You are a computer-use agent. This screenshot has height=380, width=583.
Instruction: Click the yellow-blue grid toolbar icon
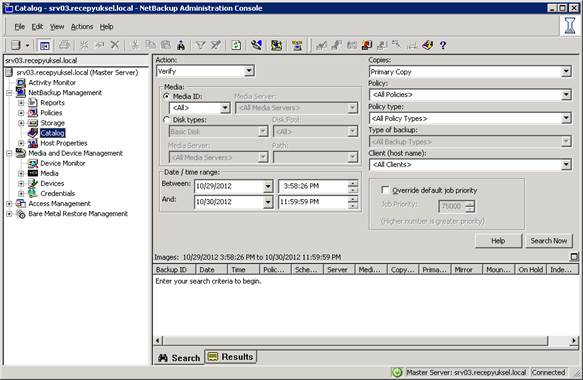tap(276, 45)
